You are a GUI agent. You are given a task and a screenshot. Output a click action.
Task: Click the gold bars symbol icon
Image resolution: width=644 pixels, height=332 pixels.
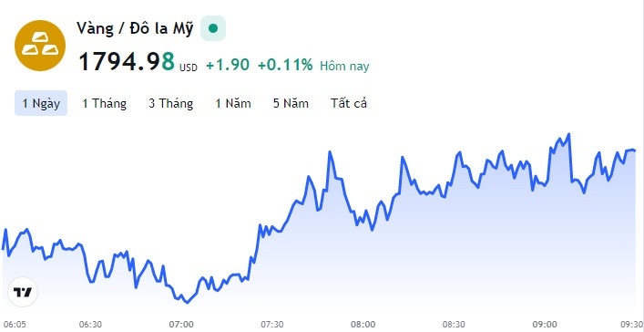click(40, 46)
